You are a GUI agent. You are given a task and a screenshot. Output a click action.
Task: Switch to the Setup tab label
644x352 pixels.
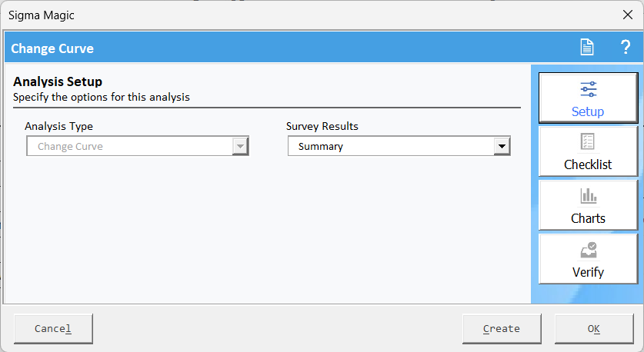tap(588, 111)
